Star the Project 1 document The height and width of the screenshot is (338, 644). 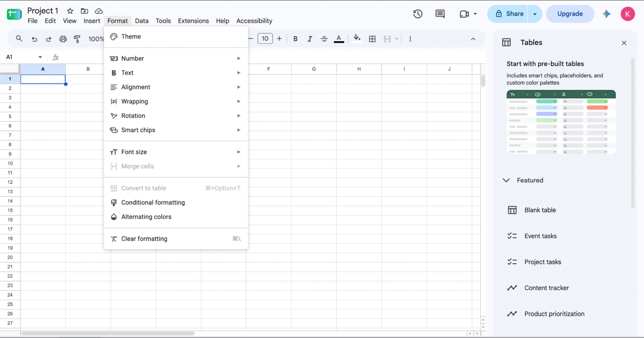click(70, 11)
